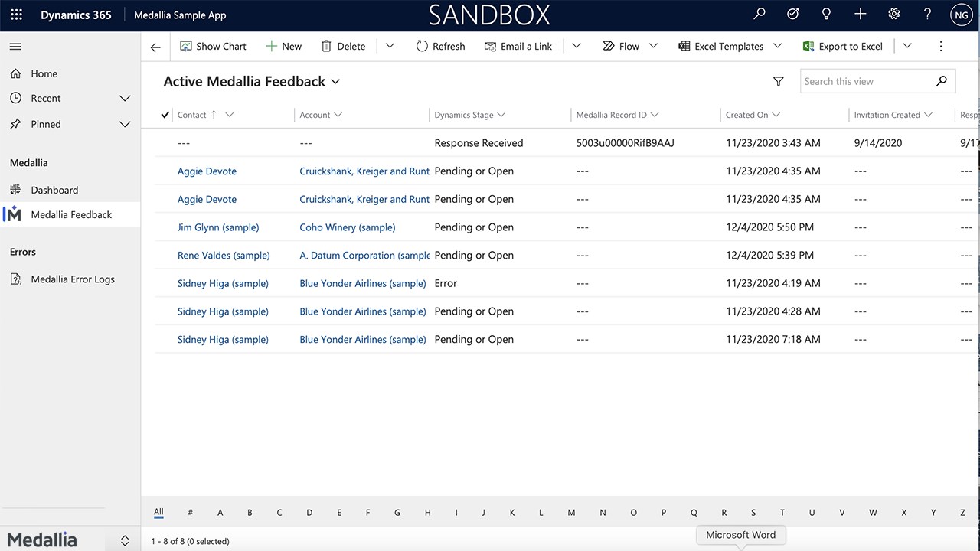Click the search magnifier in the top bar
Viewport: 980px width, 551px height.
pyautogui.click(x=759, y=15)
